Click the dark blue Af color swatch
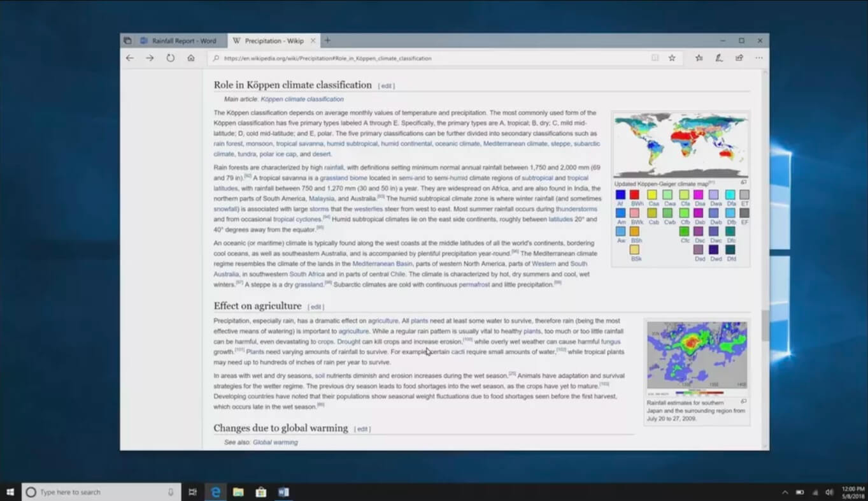 (x=620, y=194)
